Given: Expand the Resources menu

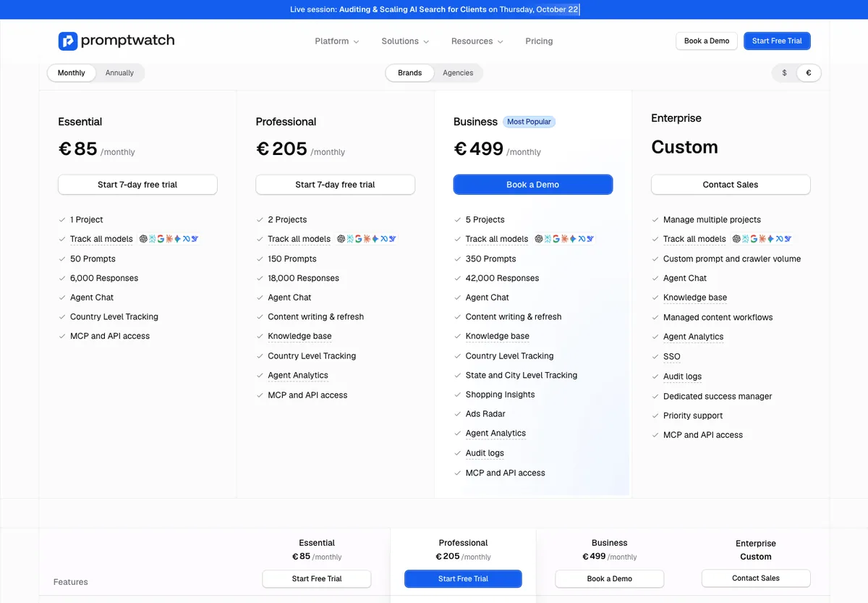Looking at the screenshot, I should (477, 41).
